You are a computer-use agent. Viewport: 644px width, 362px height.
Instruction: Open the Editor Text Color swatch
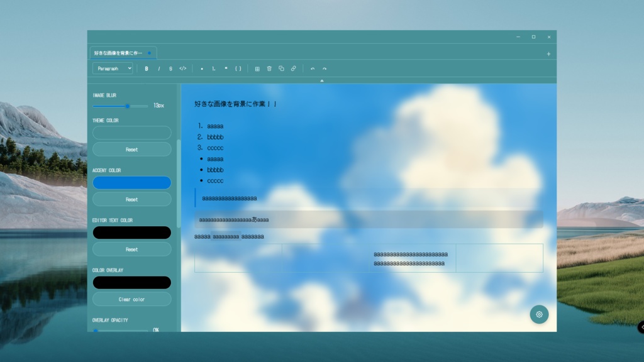pyautogui.click(x=132, y=233)
